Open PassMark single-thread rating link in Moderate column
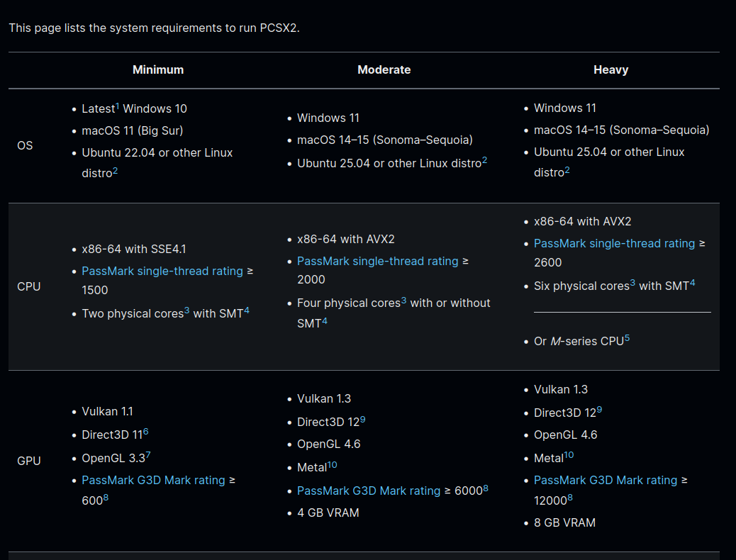This screenshot has width=736, height=560. pos(377,261)
